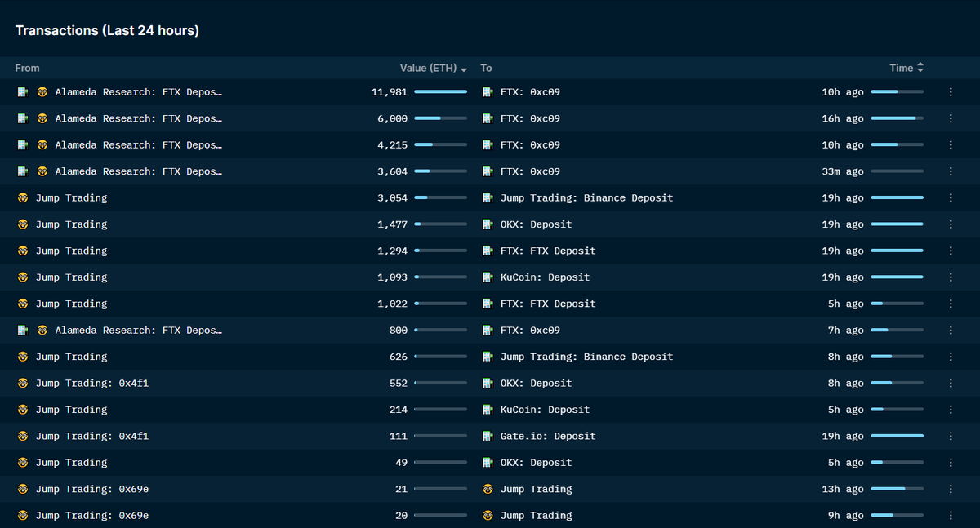Click the Jump Trading coin icon in the 3,054 ETH row
Screen dimensions: 980x528
23,197
